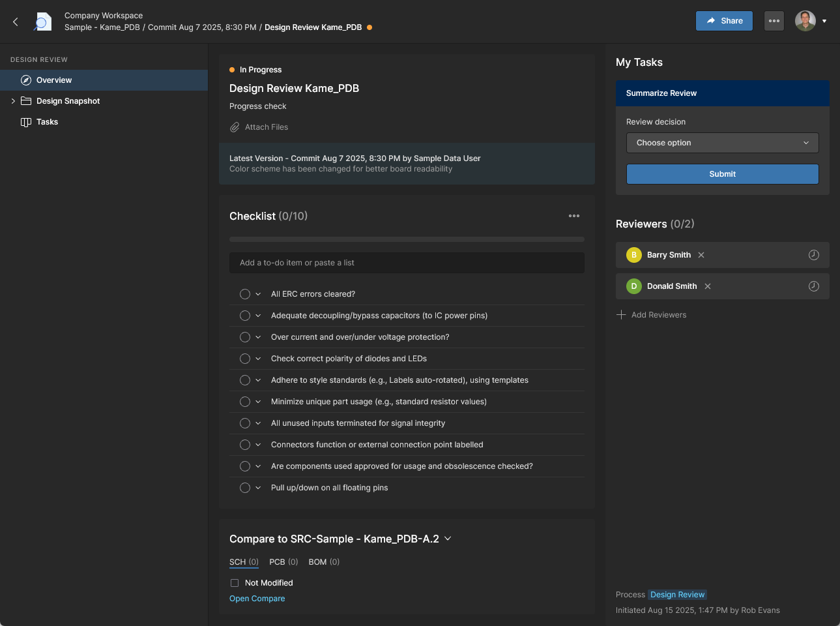Expand the Compare to SRC-Sample dropdown chevron
Screen dimensions: 840x626
448,539
